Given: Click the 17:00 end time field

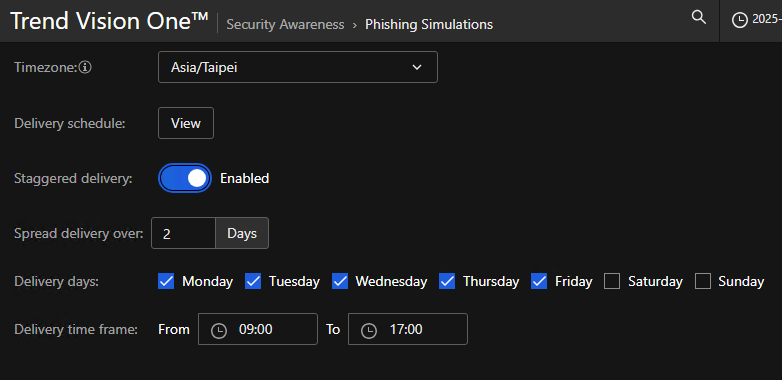Looking at the screenshot, I should point(408,329).
